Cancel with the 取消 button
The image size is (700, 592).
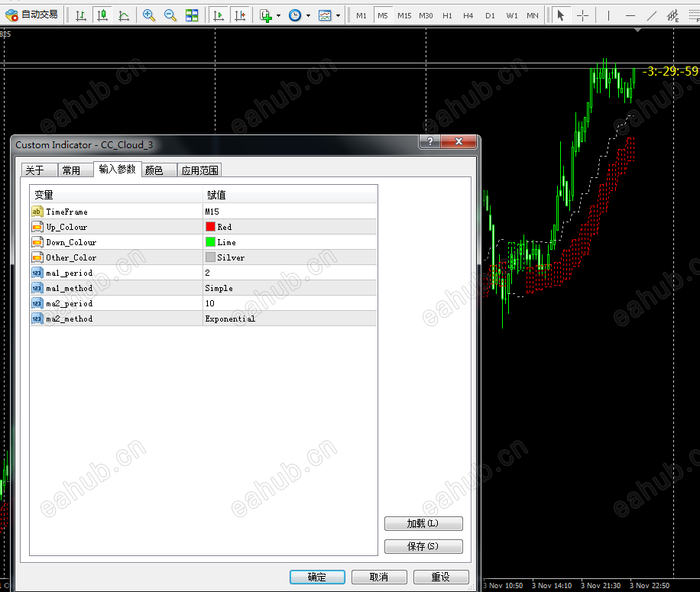[379, 577]
